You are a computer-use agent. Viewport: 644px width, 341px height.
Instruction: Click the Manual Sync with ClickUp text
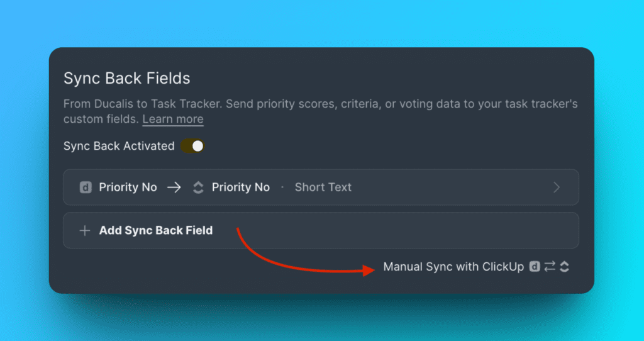point(453,267)
